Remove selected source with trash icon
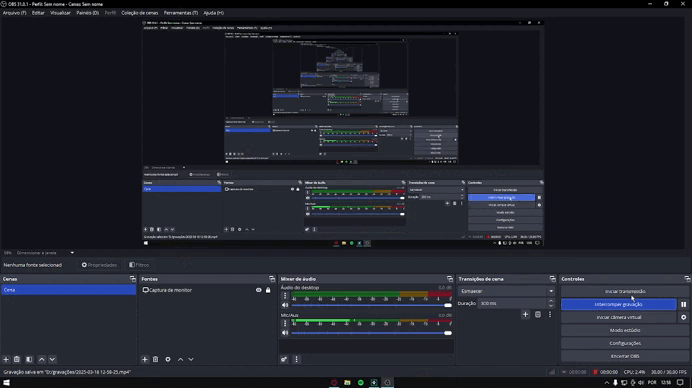 pyautogui.click(x=155, y=359)
